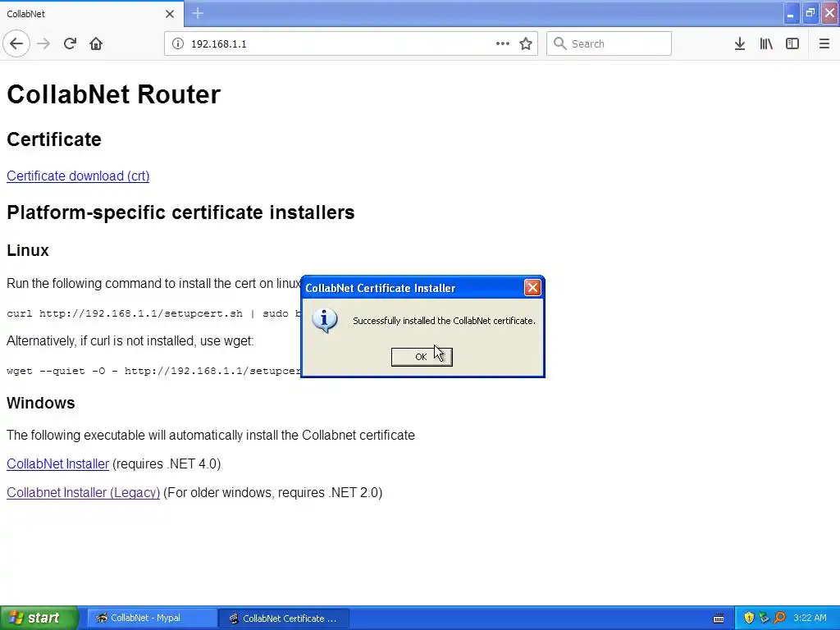Viewport: 840px width, 630px height.
Task: Click the Windows section heading
Action: [x=41, y=403]
